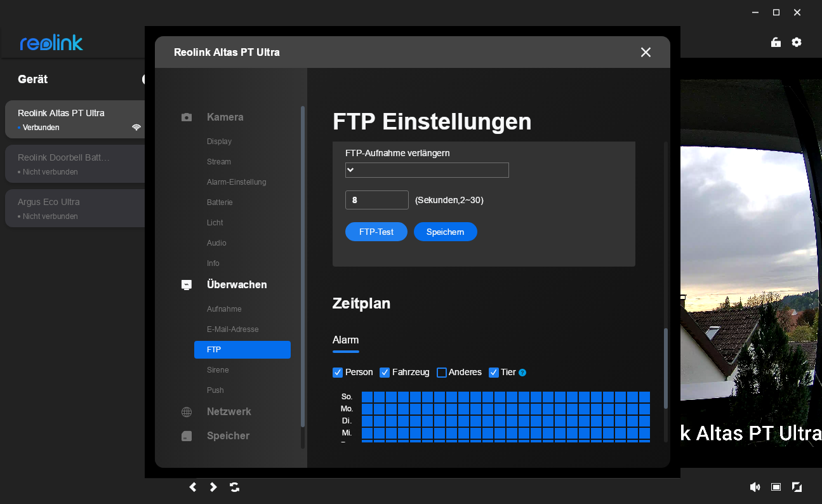Click the "Verbunden" status text
The width and height of the screenshot is (822, 504).
[41, 128]
